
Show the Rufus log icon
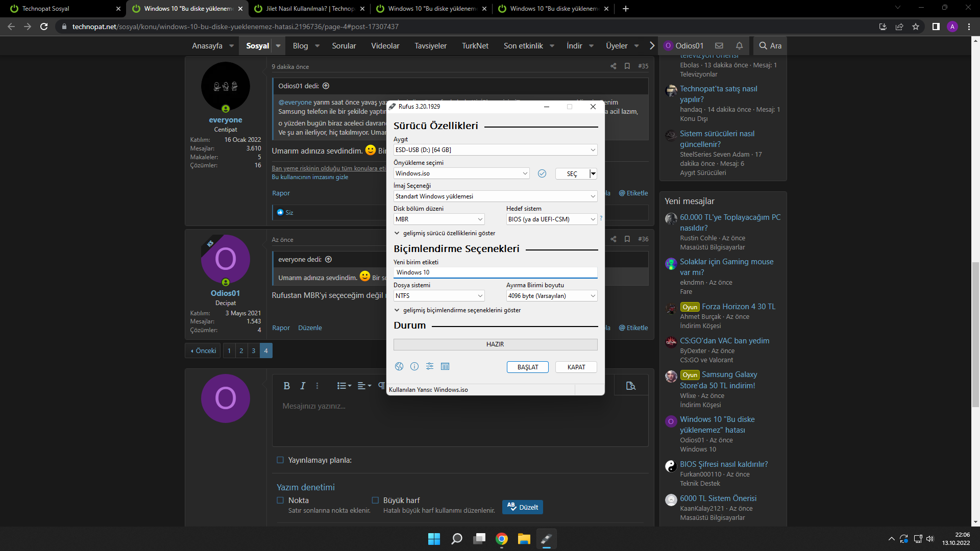pyautogui.click(x=445, y=366)
